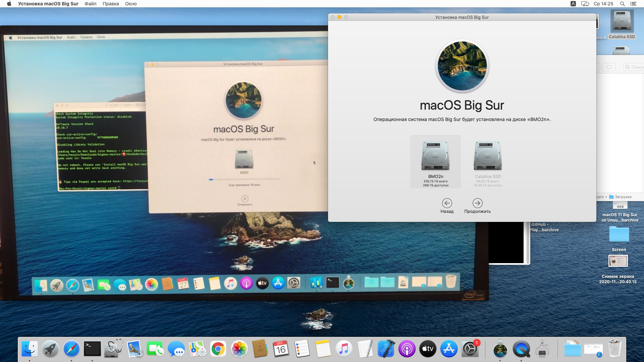Viewport: 644px width, 362px height.
Task: Launch Safari from the Dock
Action: [71, 349]
